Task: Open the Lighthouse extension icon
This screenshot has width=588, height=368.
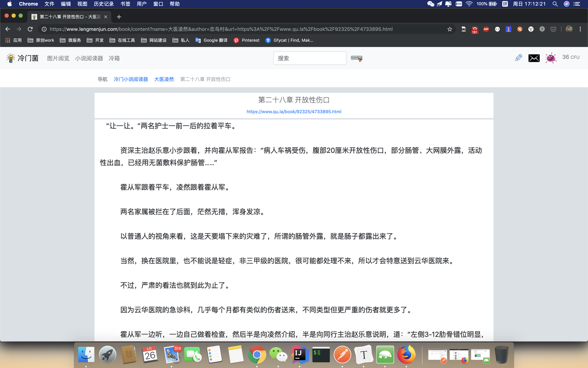Action: [x=508, y=29]
